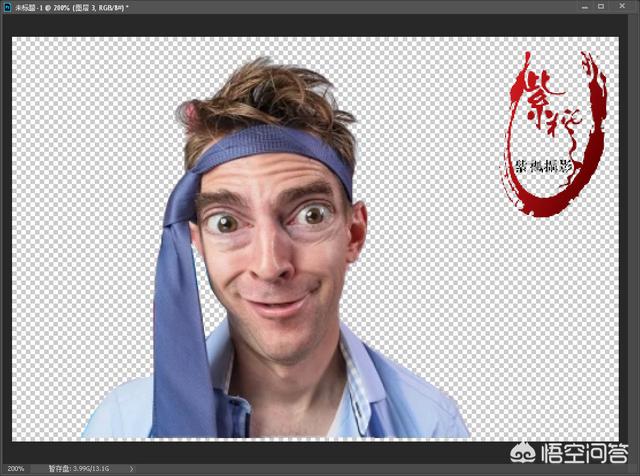Click the man's right eye on canvas
This screenshot has width=640, height=476.
(x=313, y=215)
